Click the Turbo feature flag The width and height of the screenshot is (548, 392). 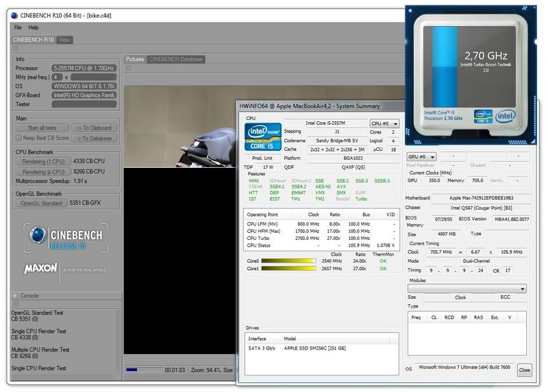362,199
